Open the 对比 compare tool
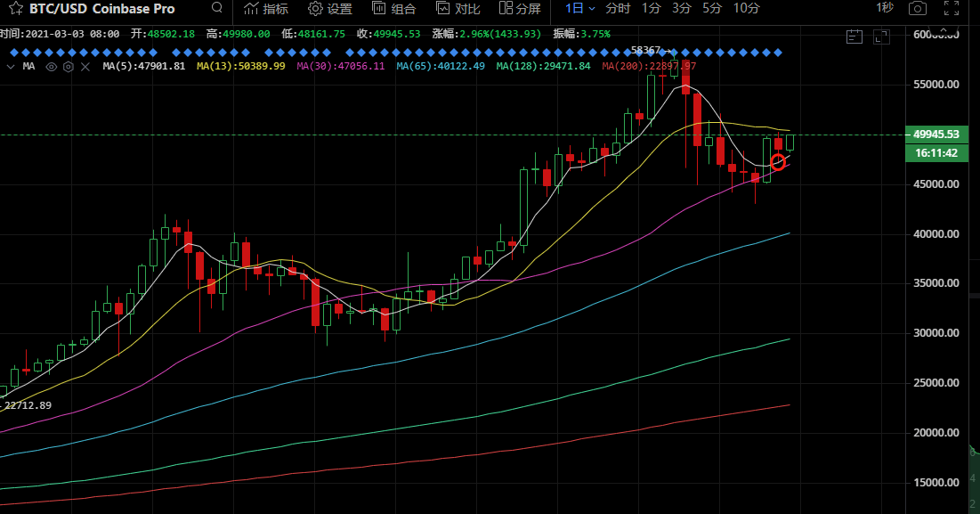The height and width of the screenshot is (514, 980). pyautogui.click(x=458, y=9)
